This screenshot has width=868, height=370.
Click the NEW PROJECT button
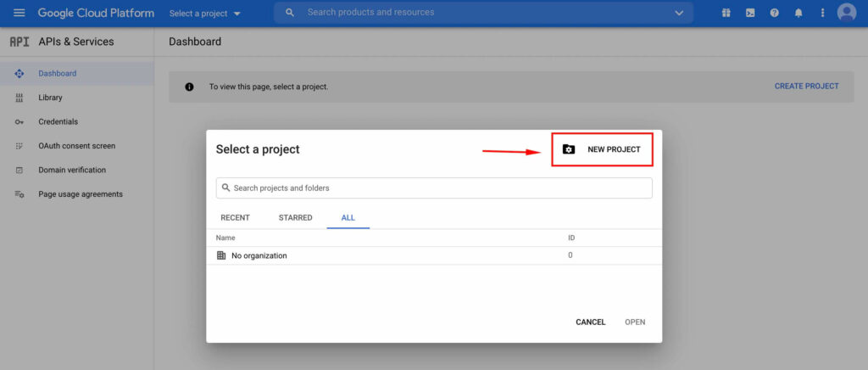(x=603, y=149)
